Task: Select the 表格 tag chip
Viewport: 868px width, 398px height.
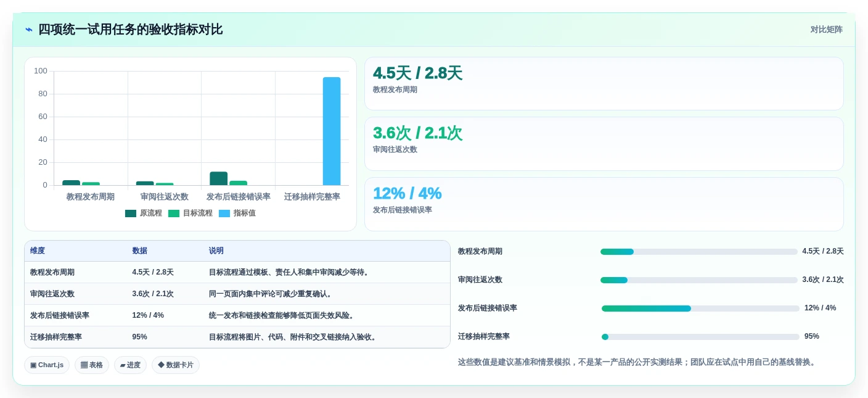Action: coord(92,365)
